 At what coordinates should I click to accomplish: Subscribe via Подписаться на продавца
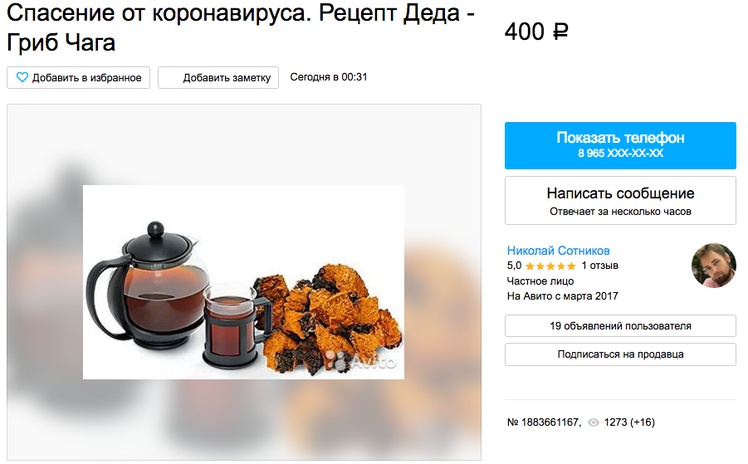tap(620, 354)
